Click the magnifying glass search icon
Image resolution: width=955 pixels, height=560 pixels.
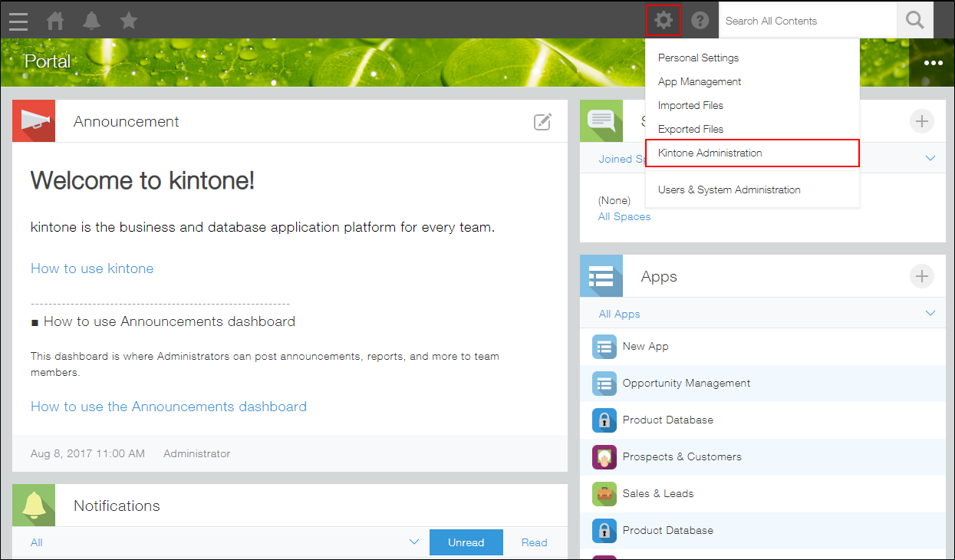(914, 21)
